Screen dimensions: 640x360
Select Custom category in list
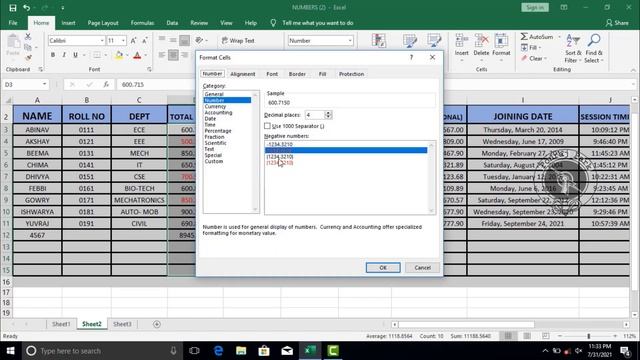tap(214, 161)
